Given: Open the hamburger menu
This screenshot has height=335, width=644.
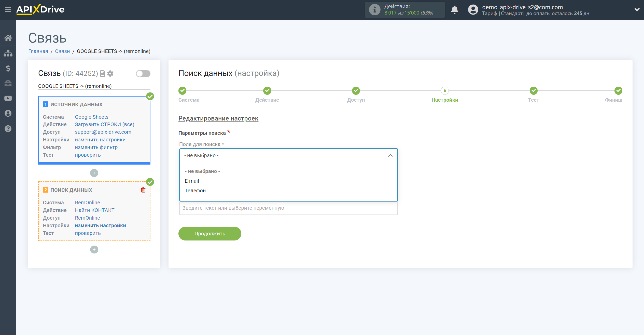Looking at the screenshot, I should pos(8,10).
